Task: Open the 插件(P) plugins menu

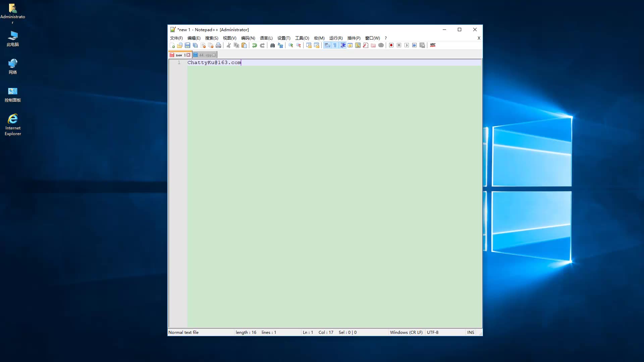Action: pyautogui.click(x=354, y=38)
